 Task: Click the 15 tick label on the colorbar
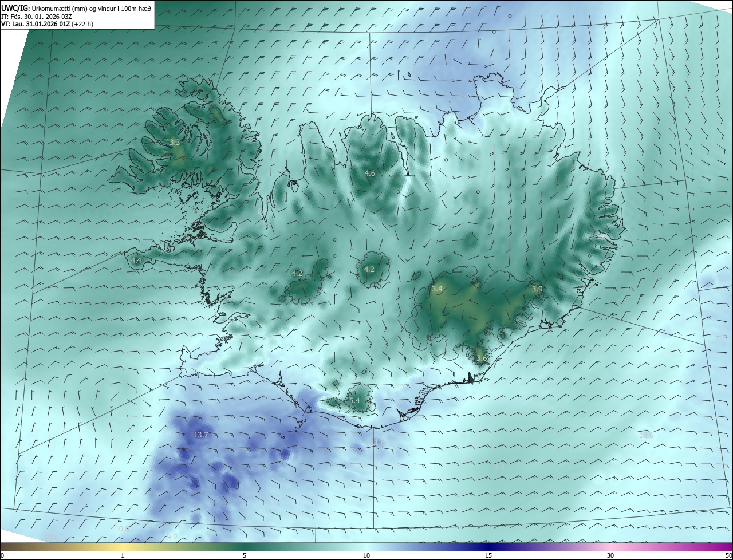(x=488, y=556)
